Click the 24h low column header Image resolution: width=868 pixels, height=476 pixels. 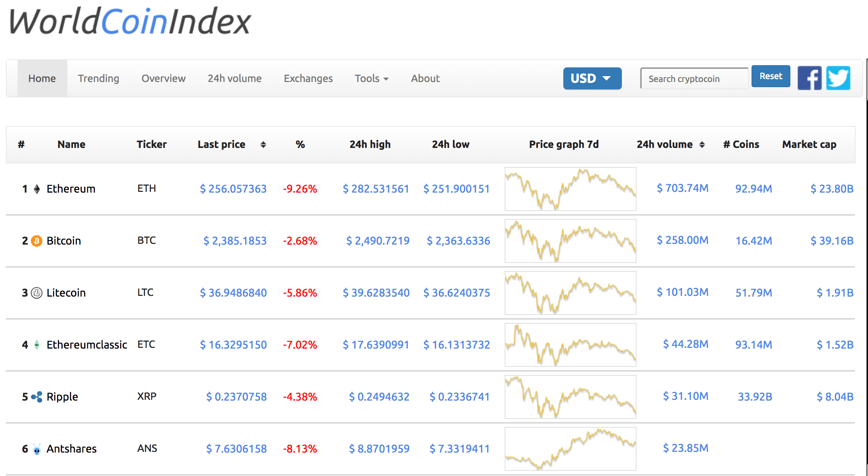(450, 145)
